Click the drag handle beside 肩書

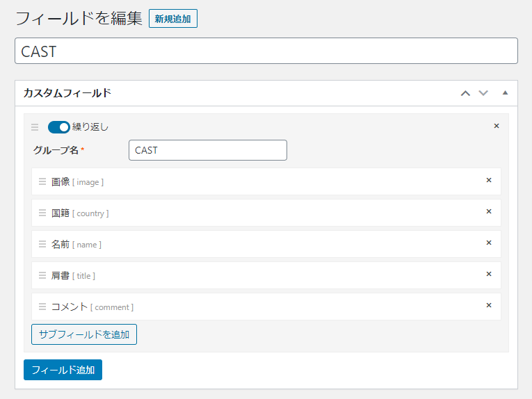click(42, 275)
